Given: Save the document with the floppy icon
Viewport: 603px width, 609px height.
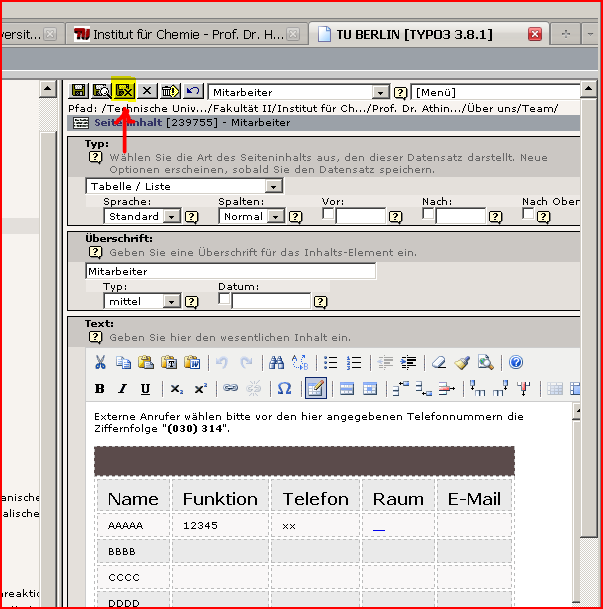Looking at the screenshot, I should click(x=78, y=91).
